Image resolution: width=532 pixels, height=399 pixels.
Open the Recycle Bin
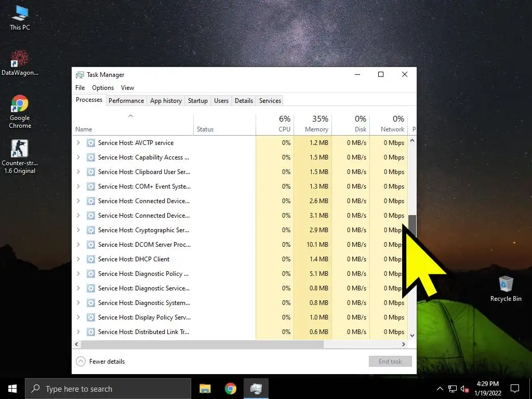(506, 288)
